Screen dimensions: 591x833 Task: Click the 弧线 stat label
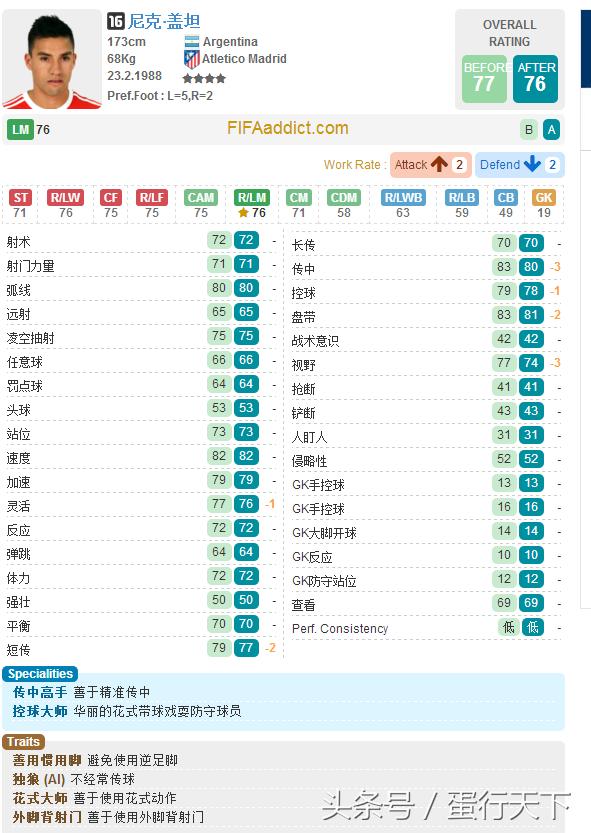coord(19,290)
